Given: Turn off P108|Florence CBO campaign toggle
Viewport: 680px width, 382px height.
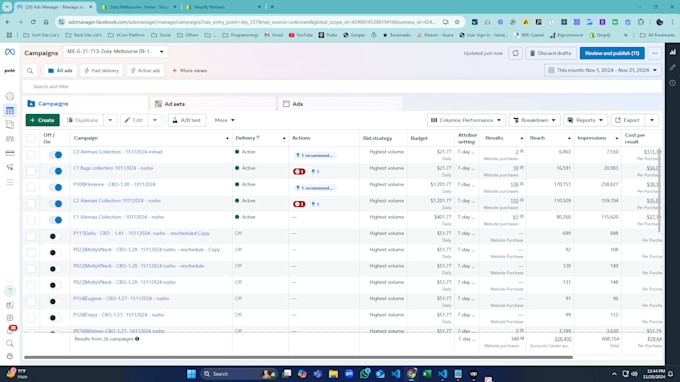Looking at the screenshot, I should (x=56, y=187).
